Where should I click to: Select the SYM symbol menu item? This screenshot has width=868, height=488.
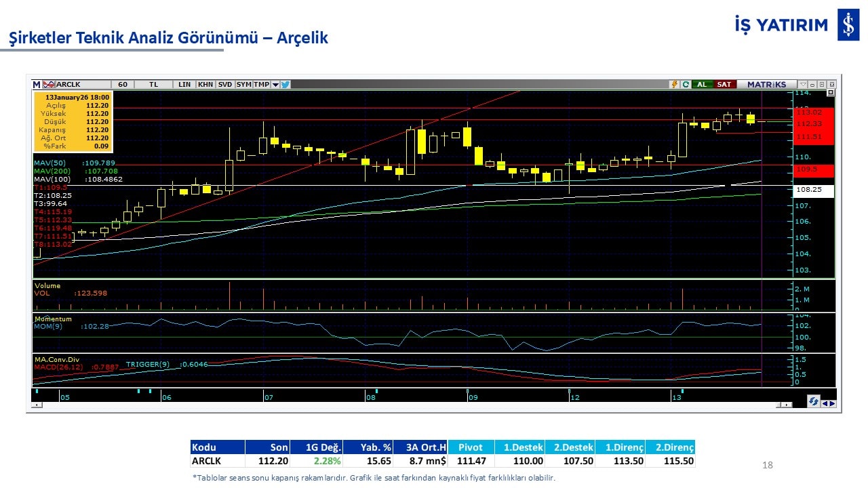click(243, 85)
